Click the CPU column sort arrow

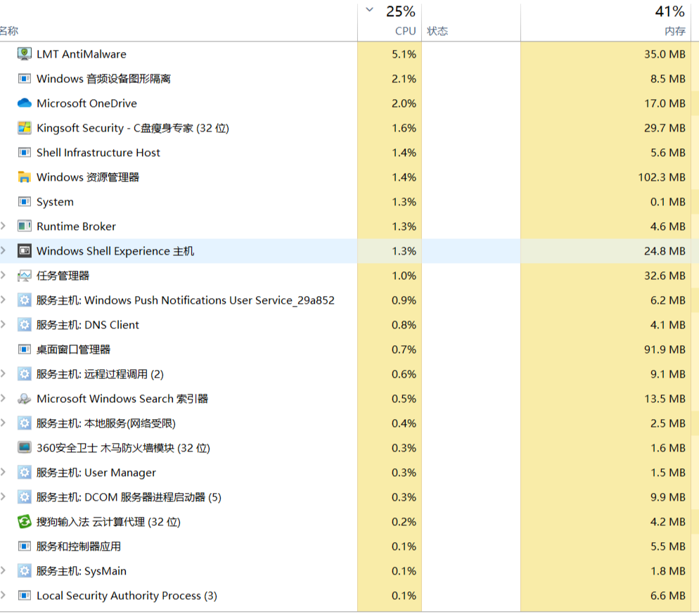point(370,9)
